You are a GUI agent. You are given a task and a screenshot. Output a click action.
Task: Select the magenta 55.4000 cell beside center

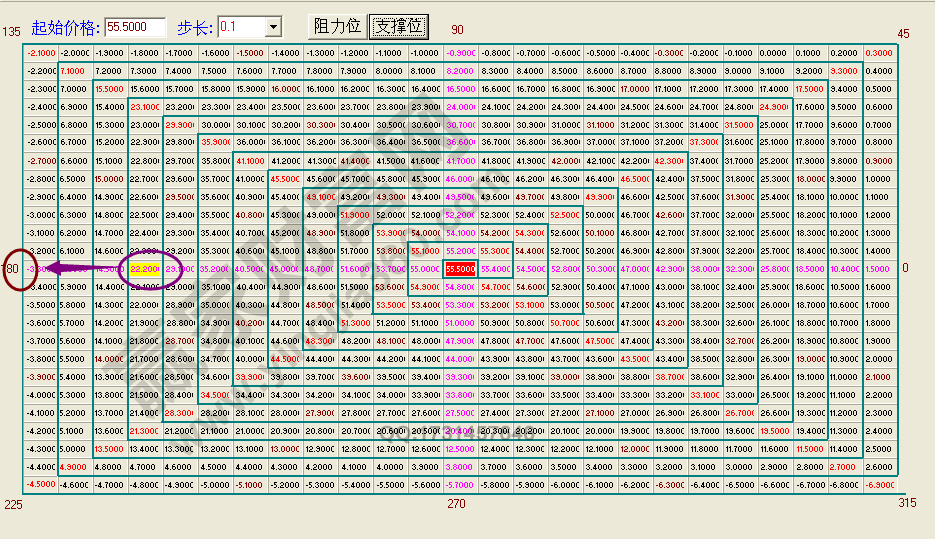point(495,269)
